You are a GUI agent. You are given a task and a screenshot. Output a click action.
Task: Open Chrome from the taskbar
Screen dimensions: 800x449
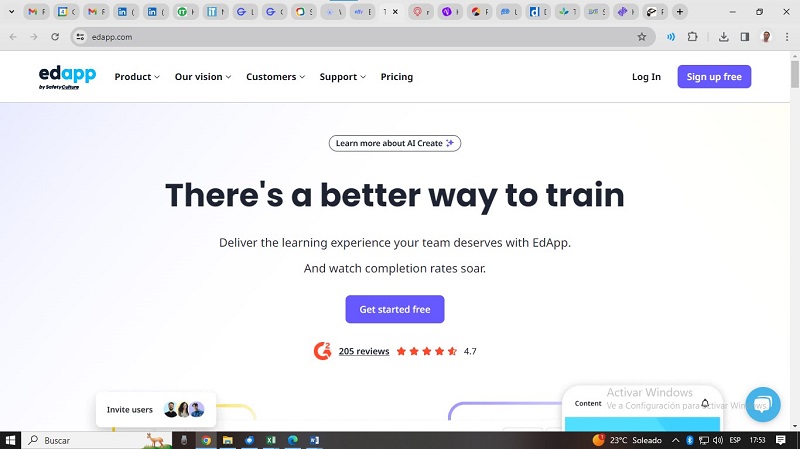pos(206,440)
